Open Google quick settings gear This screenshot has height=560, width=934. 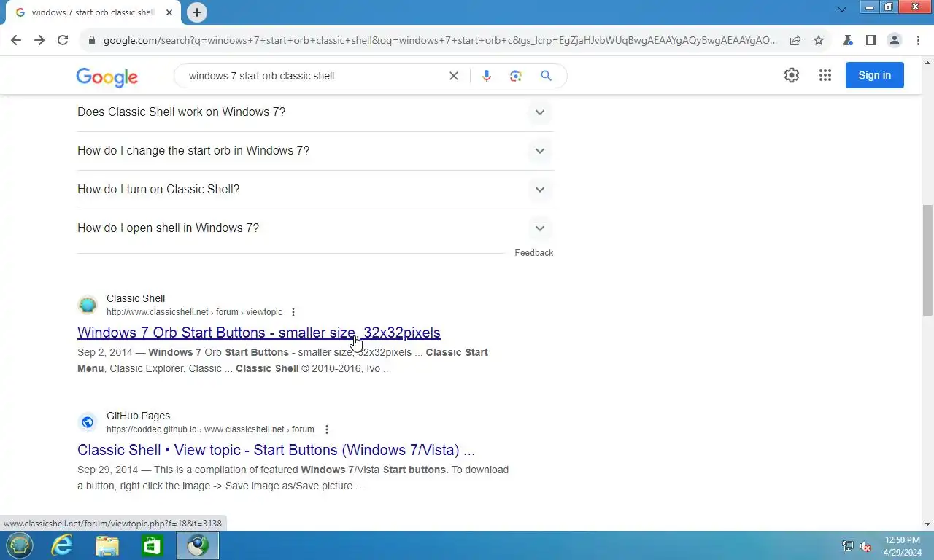coord(792,75)
